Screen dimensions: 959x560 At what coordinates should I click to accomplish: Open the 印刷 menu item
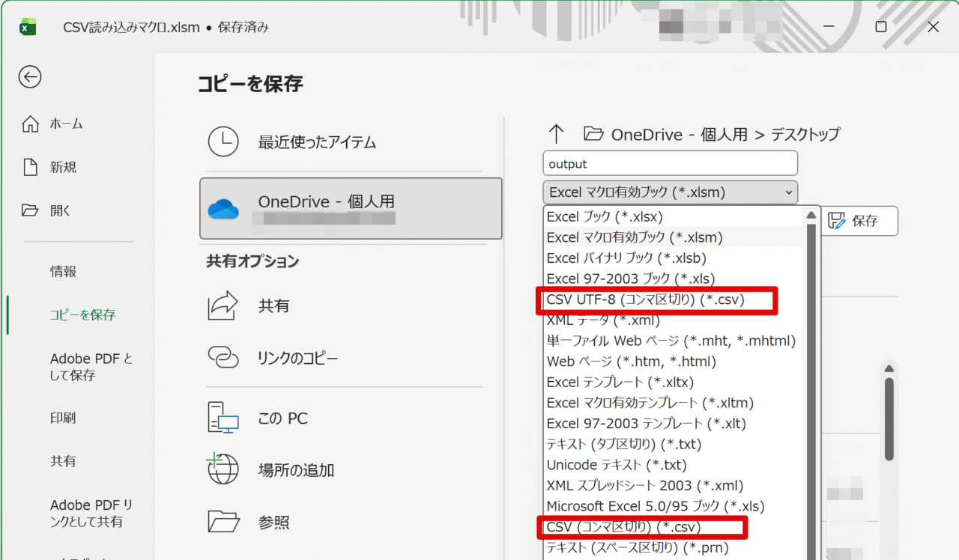click(63, 418)
